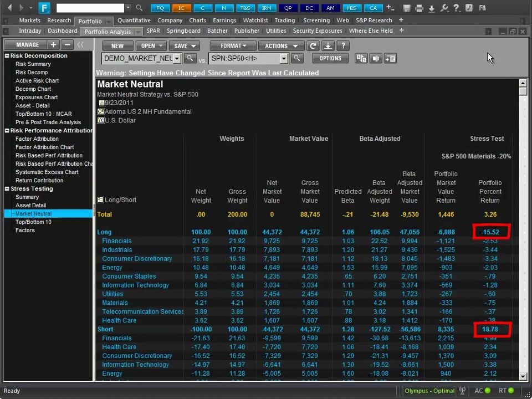Viewport: 532px width, 399px height.
Task: Open the wrench tools icon
Action: [x=444, y=8]
